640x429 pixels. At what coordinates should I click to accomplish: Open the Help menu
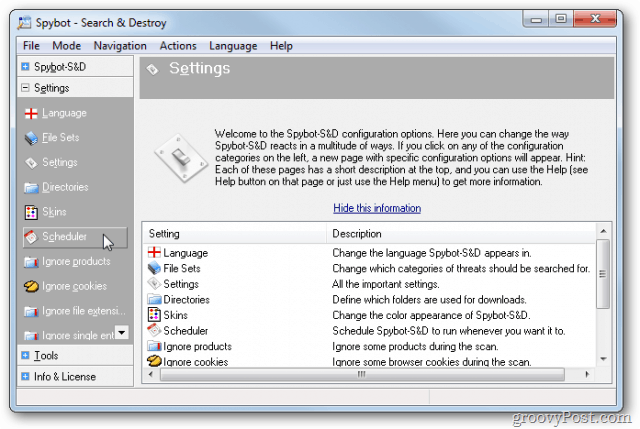281,46
